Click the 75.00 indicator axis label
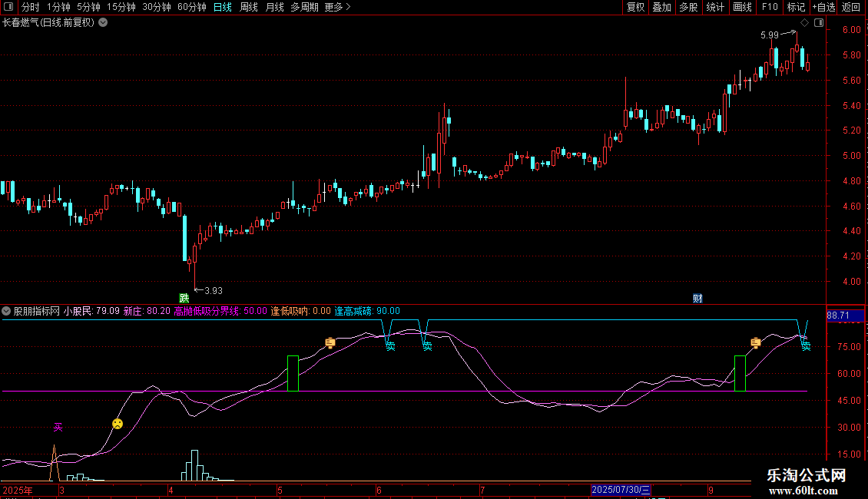Screen dimensions: 868x499 point(849,347)
